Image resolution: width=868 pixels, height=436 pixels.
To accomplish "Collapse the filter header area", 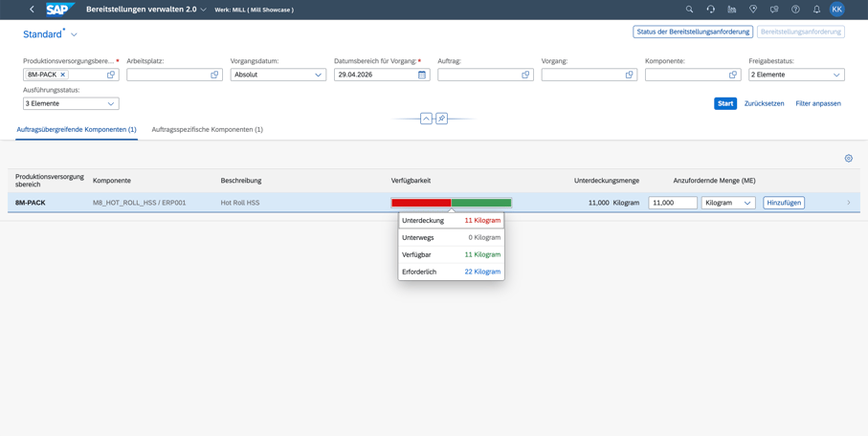I will point(426,119).
